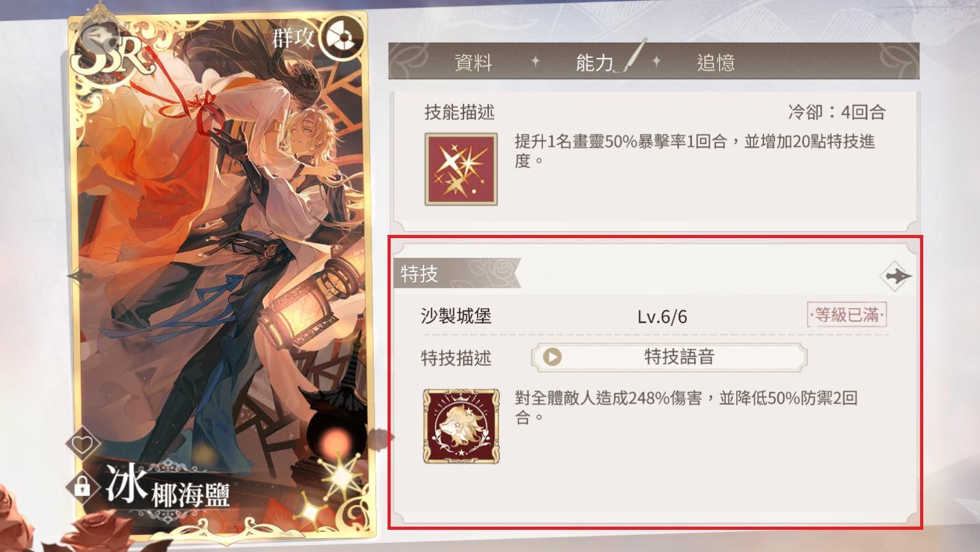Click the 等級已滿 button
This screenshot has width=980, height=552.
coord(847,315)
